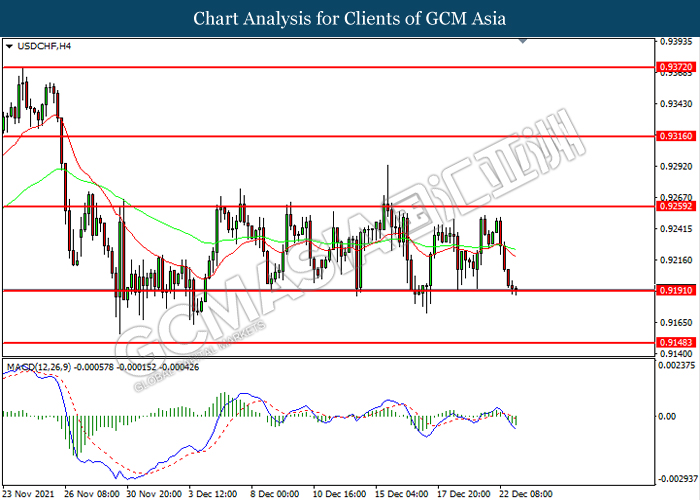The width and height of the screenshot is (700, 500).
Task: Click the 22 Dec 08:00 time label
Action: click(526, 494)
